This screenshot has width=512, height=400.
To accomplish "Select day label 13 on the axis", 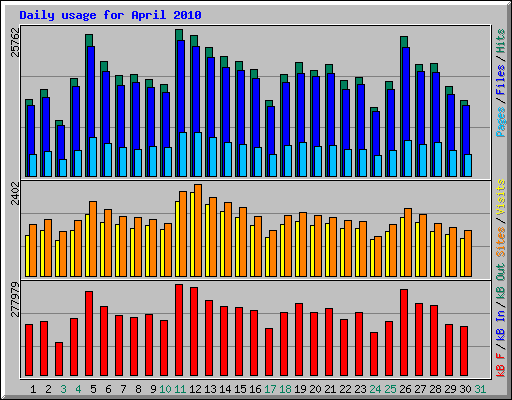I will coord(210,389).
